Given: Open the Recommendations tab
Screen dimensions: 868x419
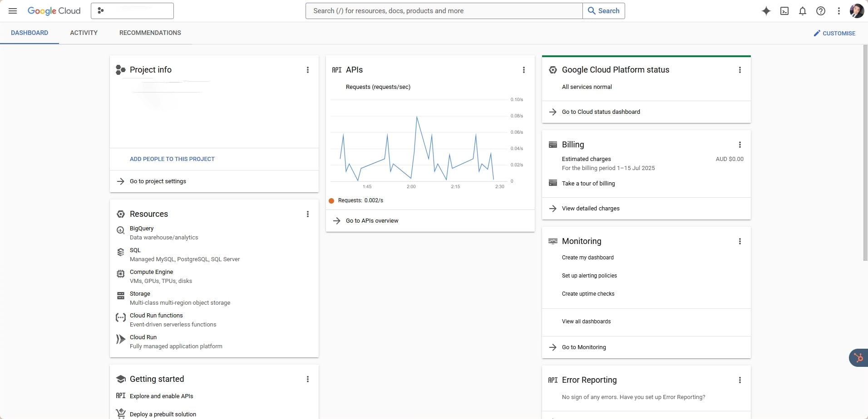Looking at the screenshot, I should point(150,33).
